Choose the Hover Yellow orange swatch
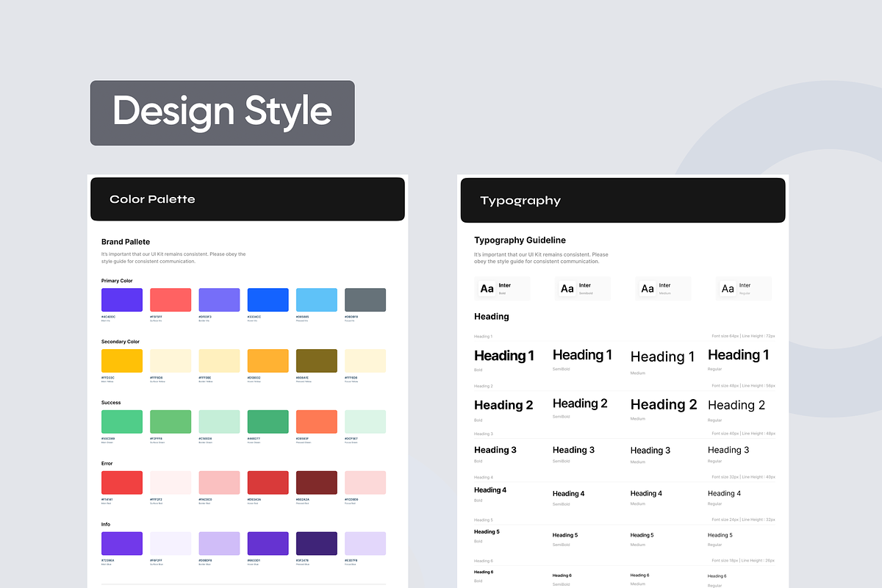The width and height of the screenshot is (882, 588). pyautogui.click(x=268, y=361)
